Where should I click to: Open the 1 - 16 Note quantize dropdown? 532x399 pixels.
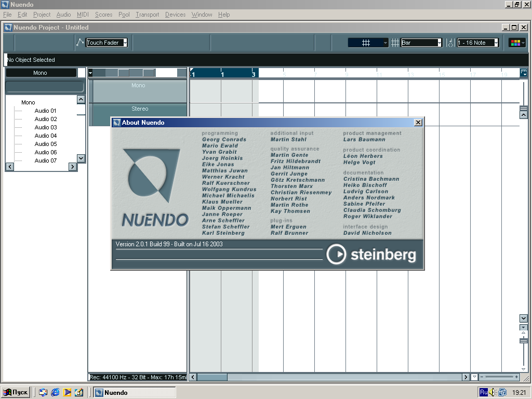(x=477, y=43)
